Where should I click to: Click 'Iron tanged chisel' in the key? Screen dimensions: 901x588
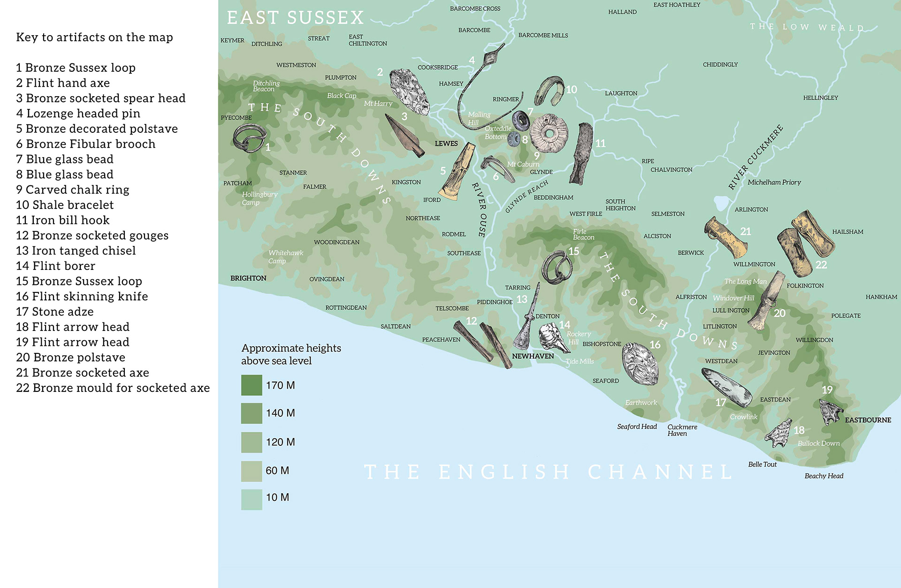(76, 251)
